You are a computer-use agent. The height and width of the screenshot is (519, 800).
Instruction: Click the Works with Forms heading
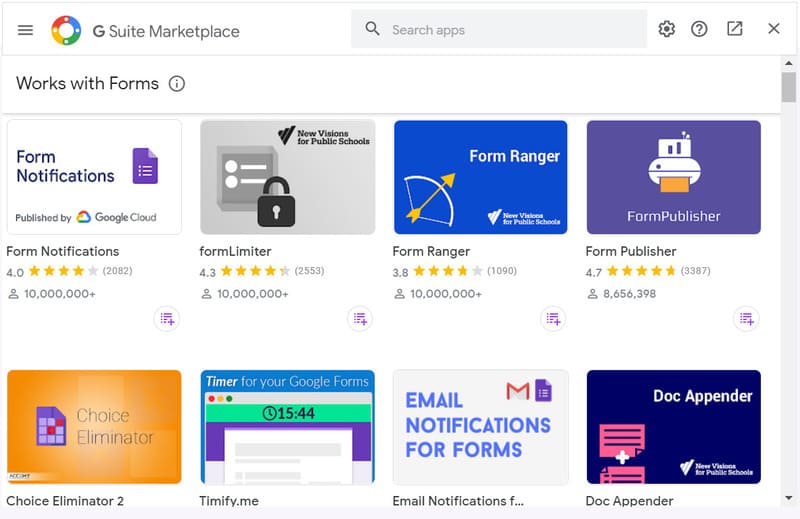[87, 83]
